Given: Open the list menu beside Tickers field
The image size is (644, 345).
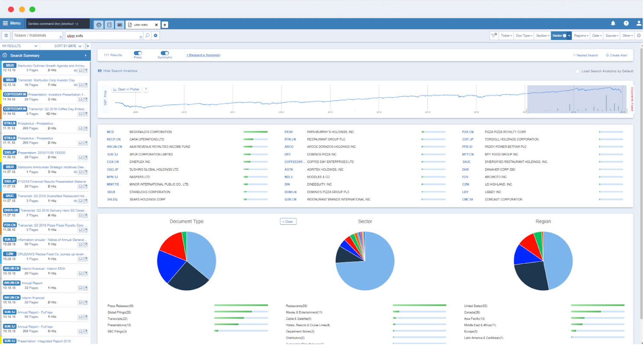Looking at the screenshot, I should 6,35.
